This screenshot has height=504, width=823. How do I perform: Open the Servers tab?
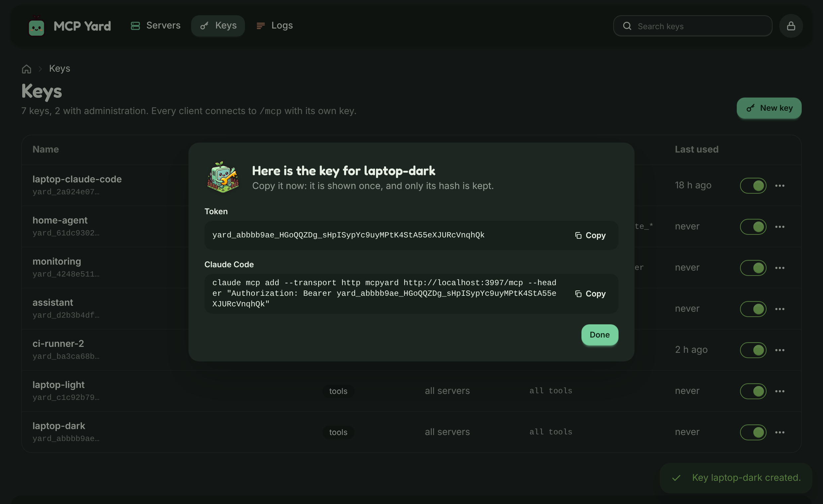click(x=155, y=26)
